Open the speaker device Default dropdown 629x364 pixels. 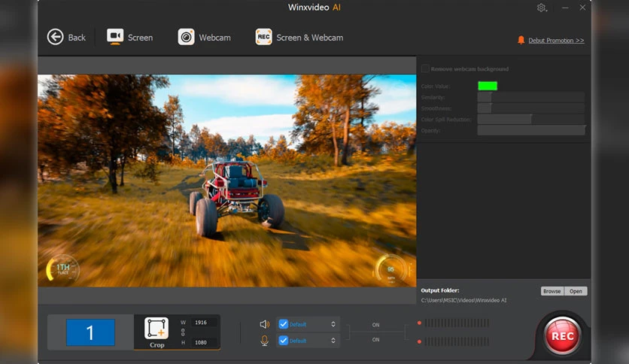308,324
